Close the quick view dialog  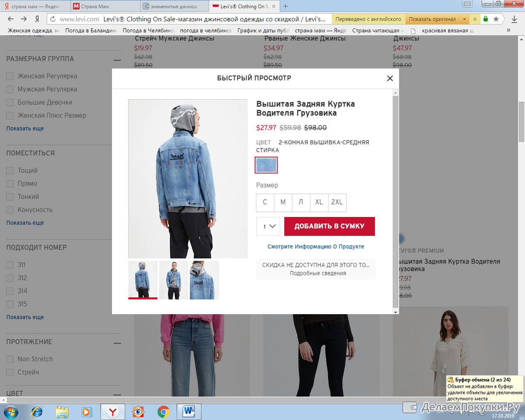[x=390, y=78]
